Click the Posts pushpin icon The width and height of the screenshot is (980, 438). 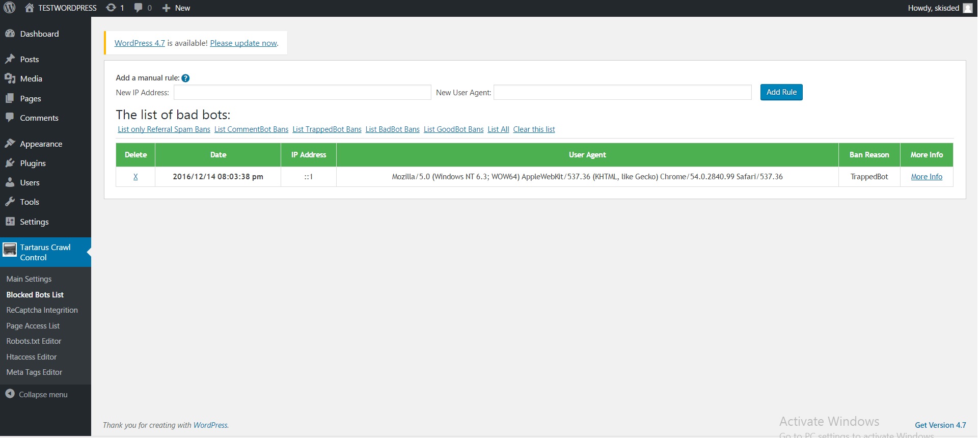10,59
